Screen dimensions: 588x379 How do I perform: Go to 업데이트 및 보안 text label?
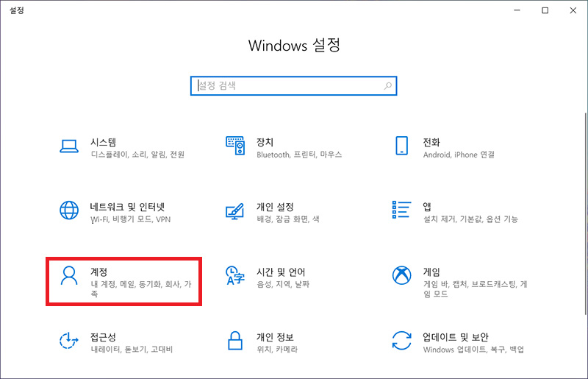tap(456, 336)
